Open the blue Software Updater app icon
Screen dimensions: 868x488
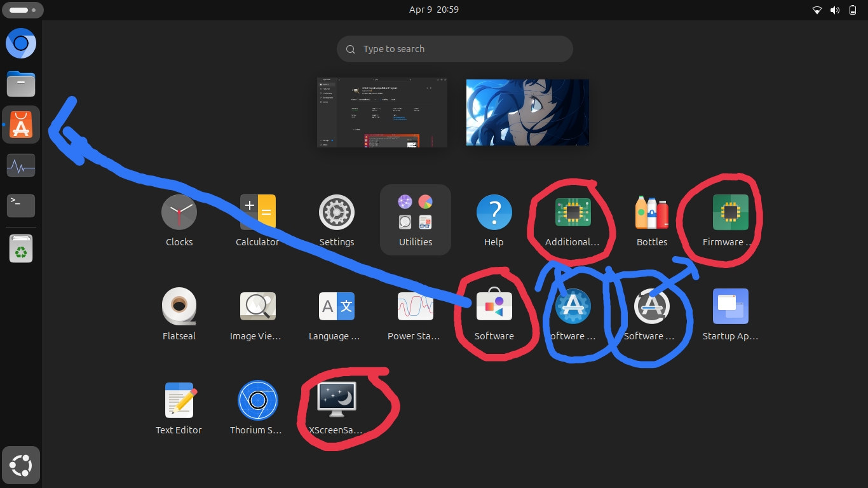(573, 306)
